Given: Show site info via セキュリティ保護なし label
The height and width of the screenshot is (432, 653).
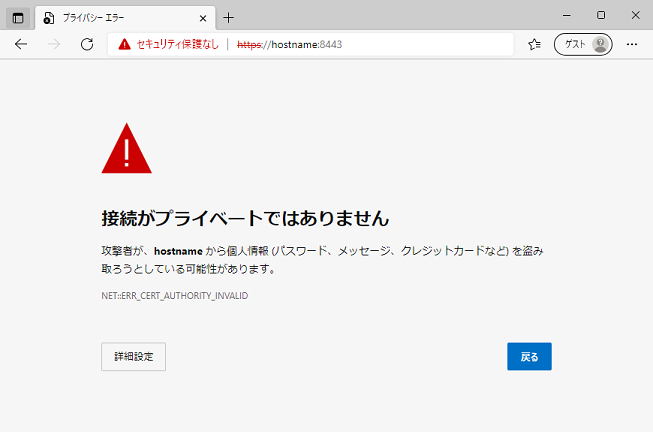Looking at the screenshot, I should 176,44.
